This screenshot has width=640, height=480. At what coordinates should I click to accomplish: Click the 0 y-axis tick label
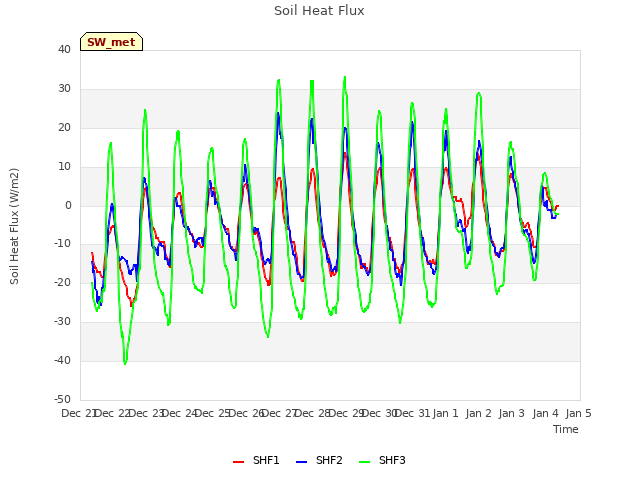[x=68, y=206]
